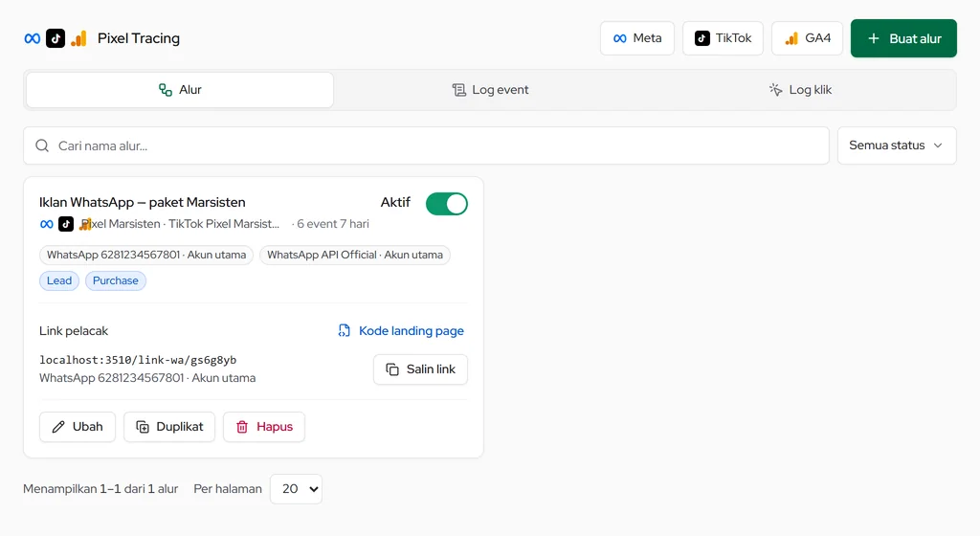Image resolution: width=980 pixels, height=536 pixels.
Task: Switch to the Log event tab
Action: pos(491,90)
